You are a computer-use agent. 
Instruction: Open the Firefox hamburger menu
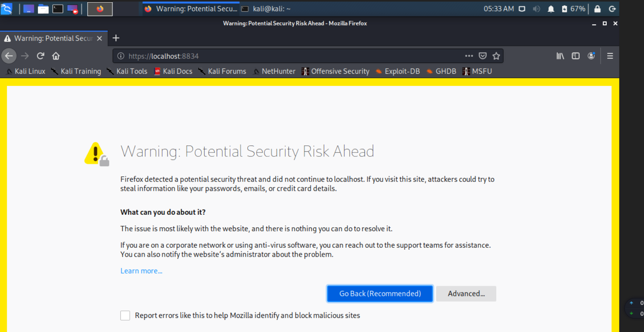pyautogui.click(x=610, y=56)
